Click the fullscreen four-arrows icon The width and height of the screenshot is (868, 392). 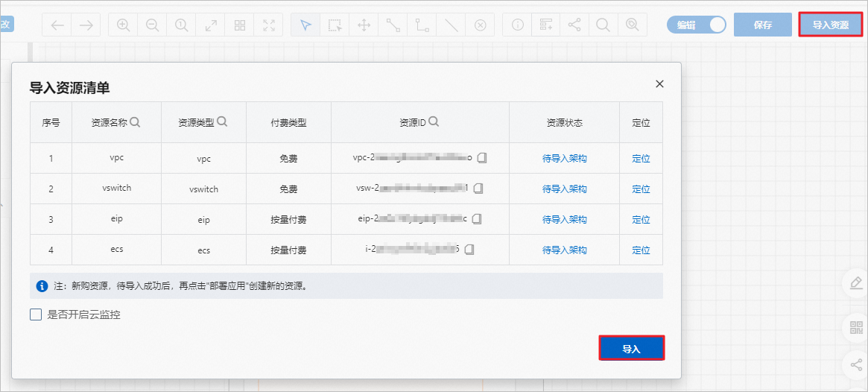(269, 25)
